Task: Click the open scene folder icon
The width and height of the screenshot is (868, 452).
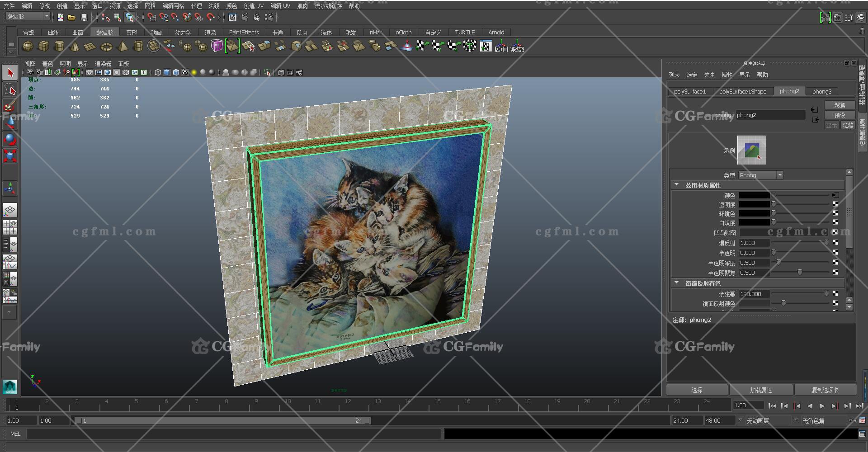Action: 71,17
